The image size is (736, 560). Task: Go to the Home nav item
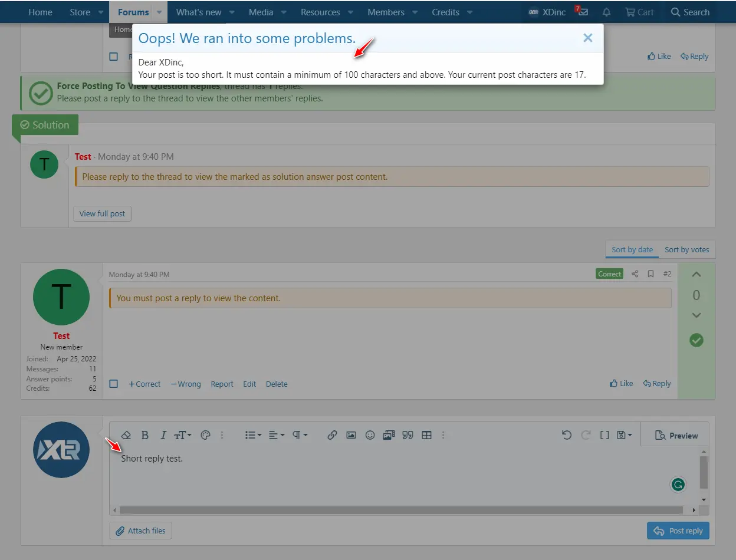[x=40, y=12]
